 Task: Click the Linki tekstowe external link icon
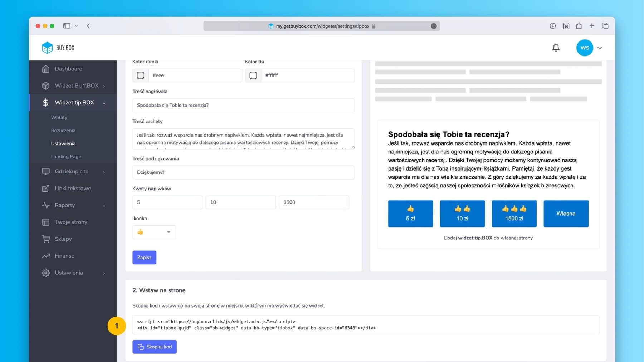point(46,188)
